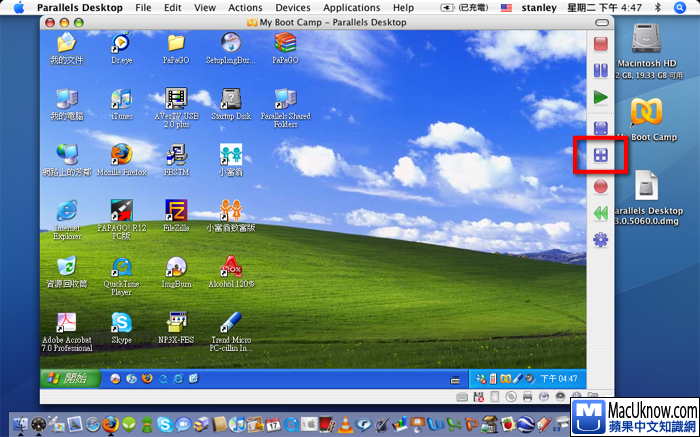Select the iTunes desktop shortcut
The image size is (700, 437).
pos(121,99)
